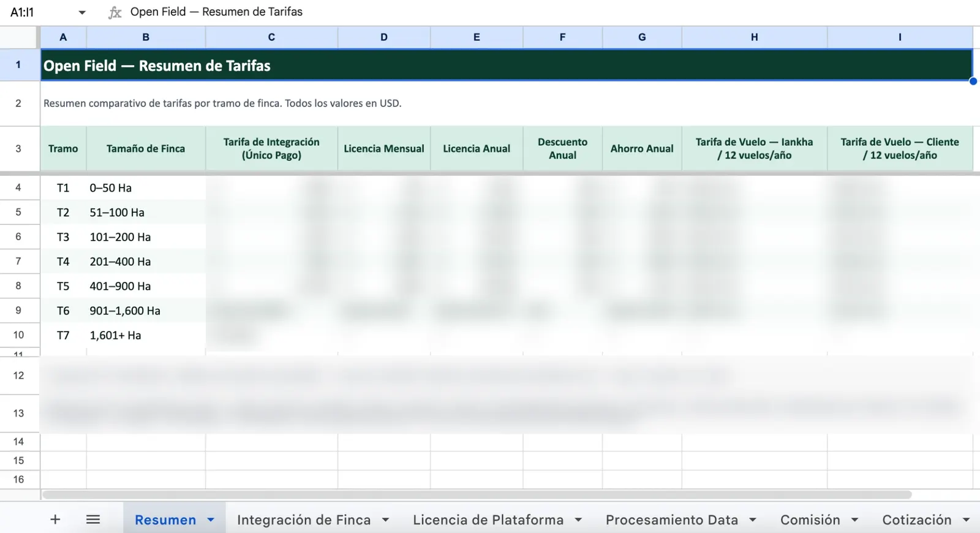980x533 pixels.
Task: Select row 1 header
Action: [20, 64]
